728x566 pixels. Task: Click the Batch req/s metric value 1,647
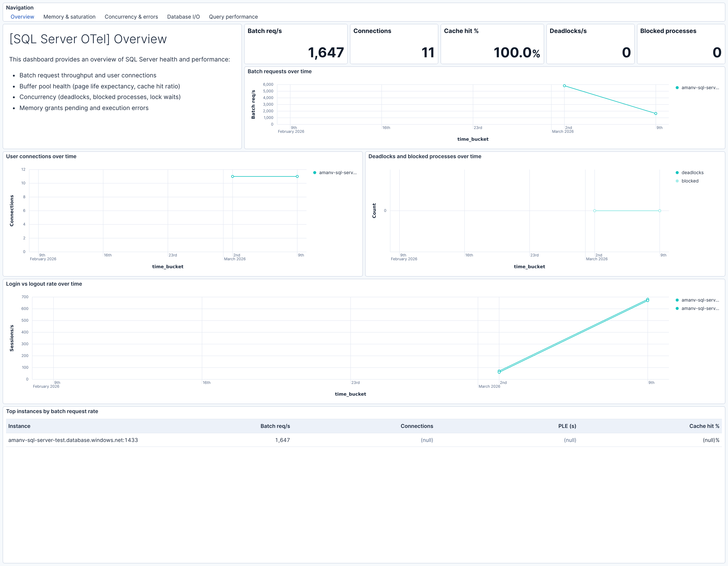coord(326,52)
